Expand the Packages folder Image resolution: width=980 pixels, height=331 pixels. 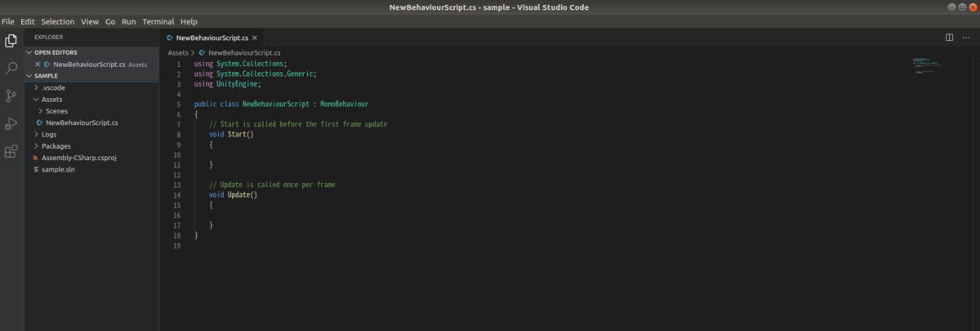coord(36,146)
